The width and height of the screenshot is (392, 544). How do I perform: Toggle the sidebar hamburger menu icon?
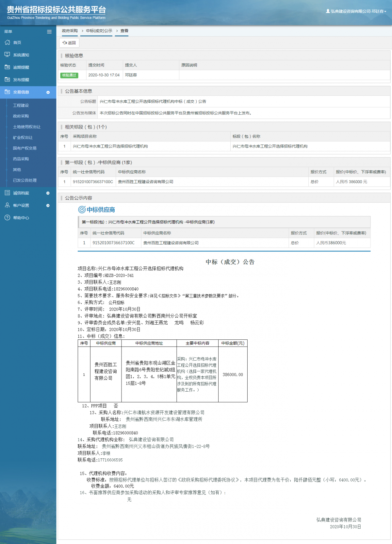tap(49, 32)
